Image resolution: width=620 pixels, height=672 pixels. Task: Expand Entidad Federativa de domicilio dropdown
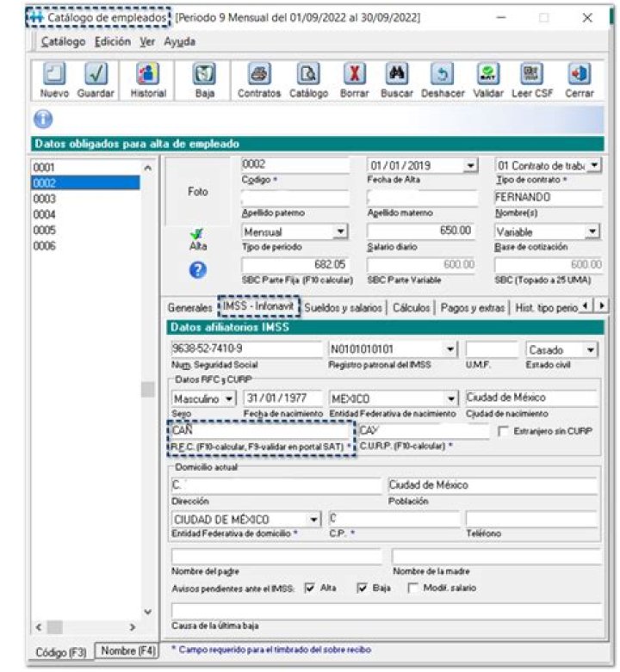(x=314, y=520)
